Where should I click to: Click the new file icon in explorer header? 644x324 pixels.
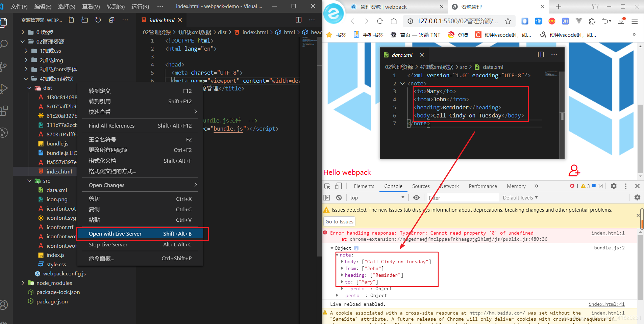(71, 20)
